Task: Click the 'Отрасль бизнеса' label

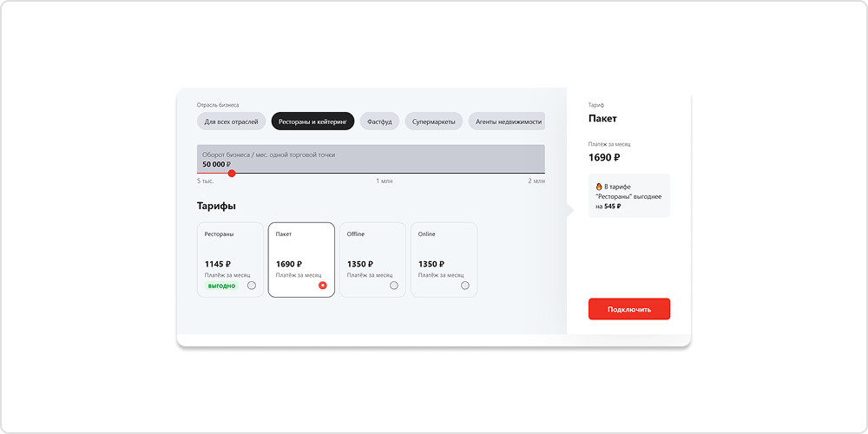Action: pos(218,105)
